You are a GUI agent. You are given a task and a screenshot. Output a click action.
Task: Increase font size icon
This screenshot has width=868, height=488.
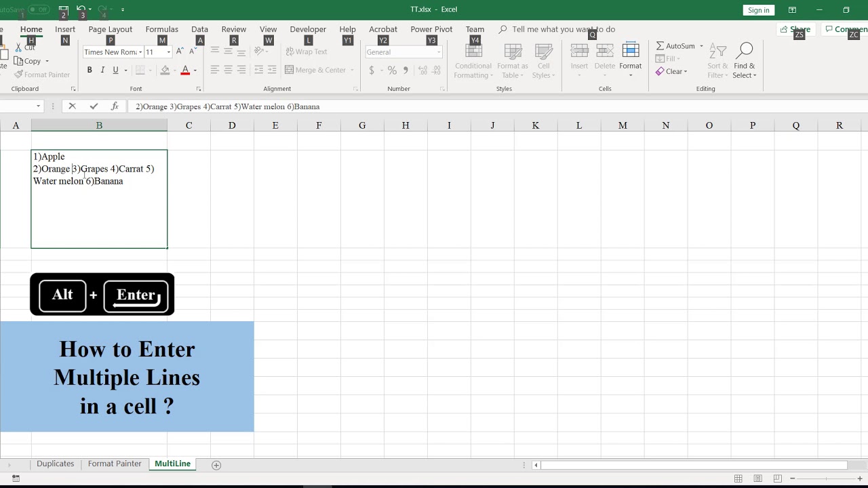180,52
